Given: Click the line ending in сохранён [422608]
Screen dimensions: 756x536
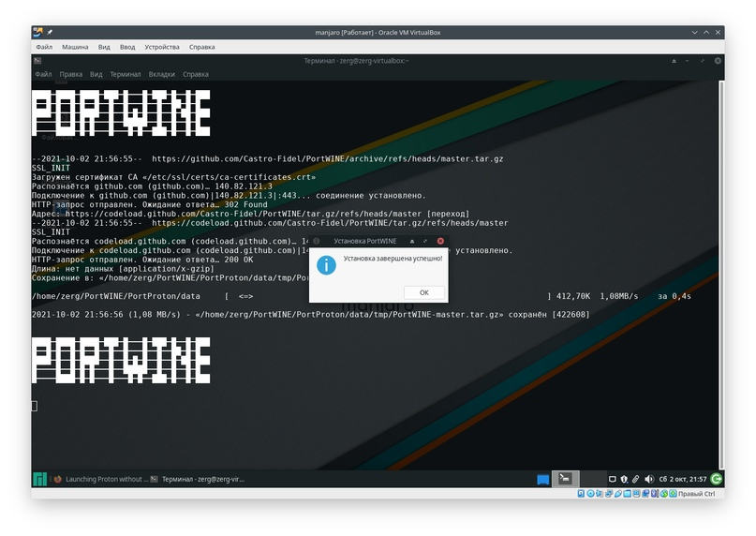Looking at the screenshot, I should point(310,315).
